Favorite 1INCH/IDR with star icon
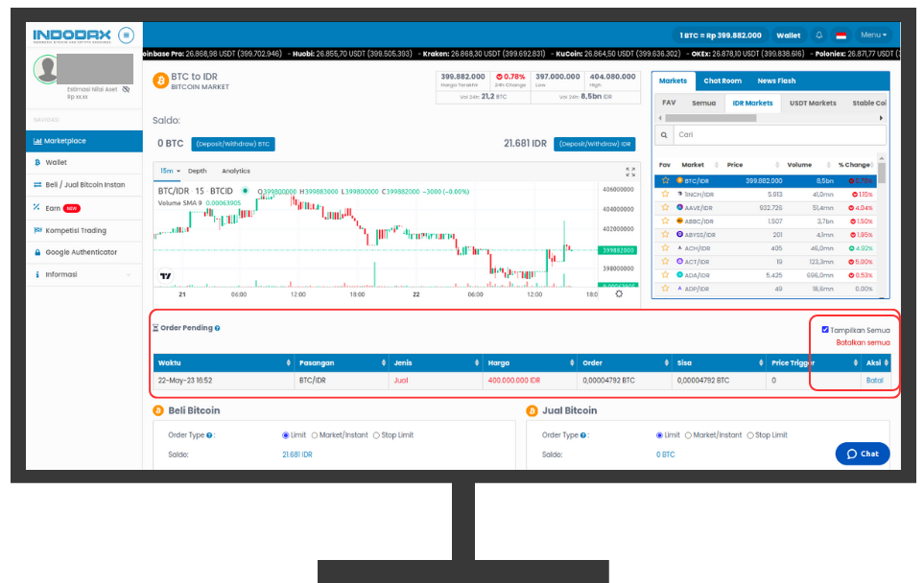The width and height of the screenshot is (924, 583). pos(665,194)
